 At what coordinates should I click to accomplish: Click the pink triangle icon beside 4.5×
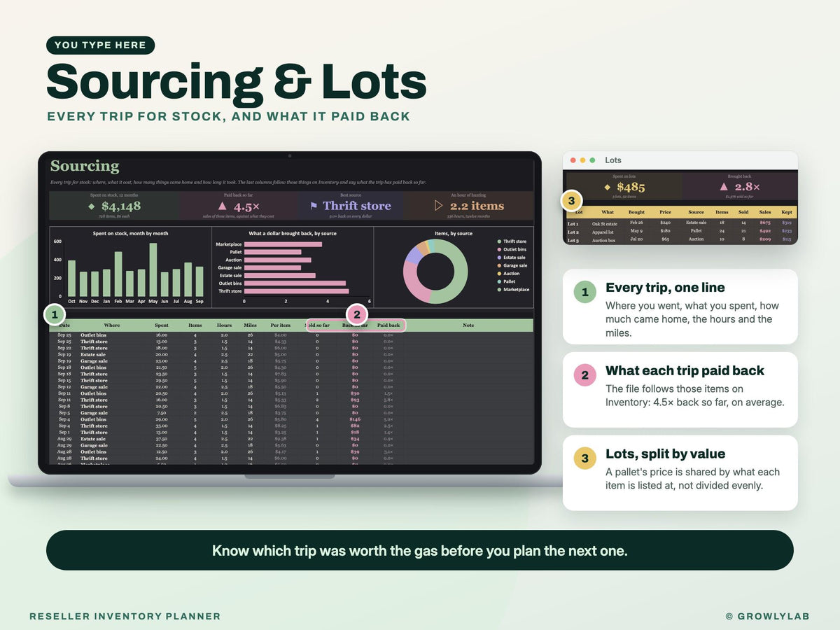[223, 206]
